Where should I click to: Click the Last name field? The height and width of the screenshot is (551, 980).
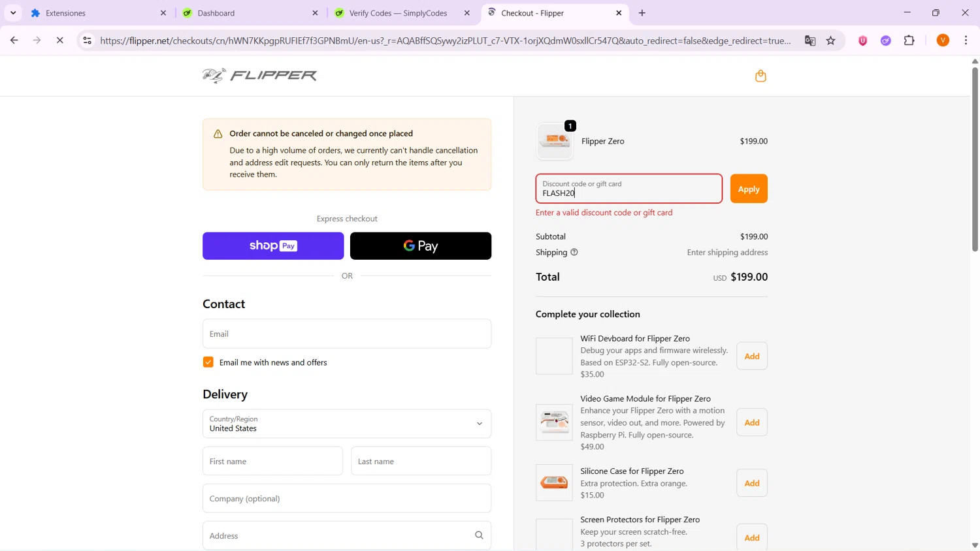pos(421,461)
